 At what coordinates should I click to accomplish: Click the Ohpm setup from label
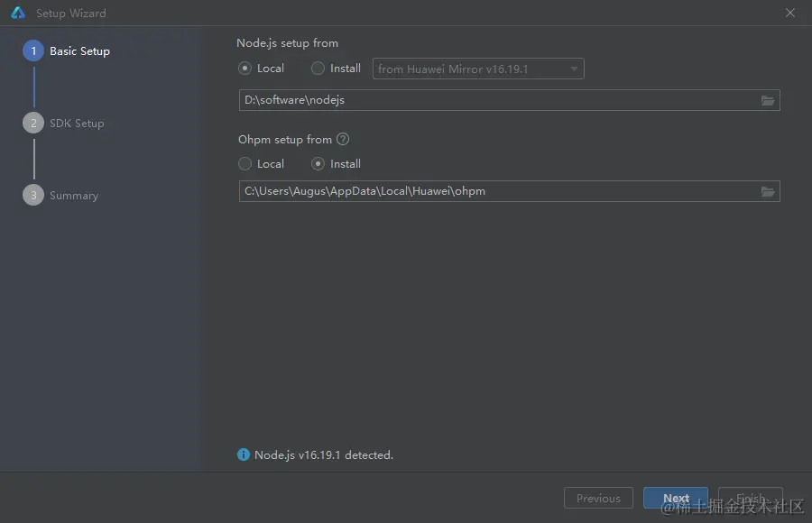point(285,139)
